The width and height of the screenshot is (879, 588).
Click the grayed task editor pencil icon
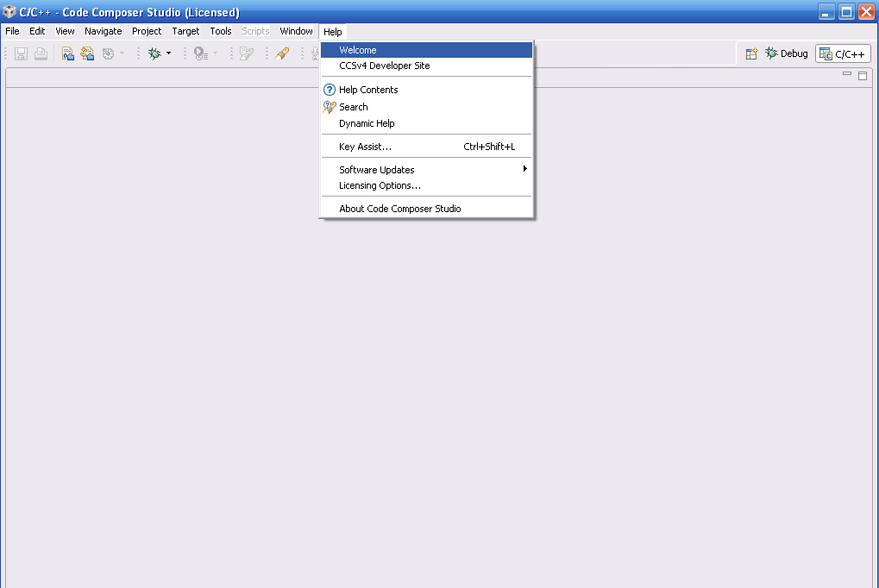[x=247, y=53]
